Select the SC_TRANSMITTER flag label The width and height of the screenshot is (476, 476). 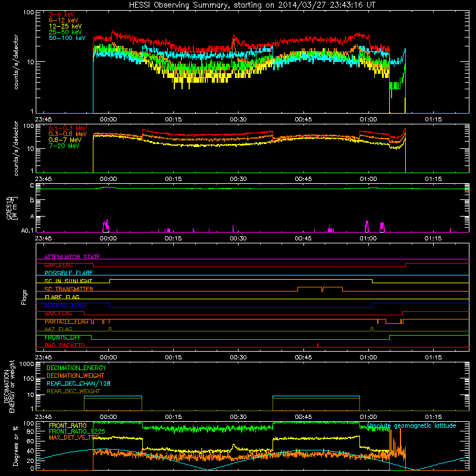68,289
